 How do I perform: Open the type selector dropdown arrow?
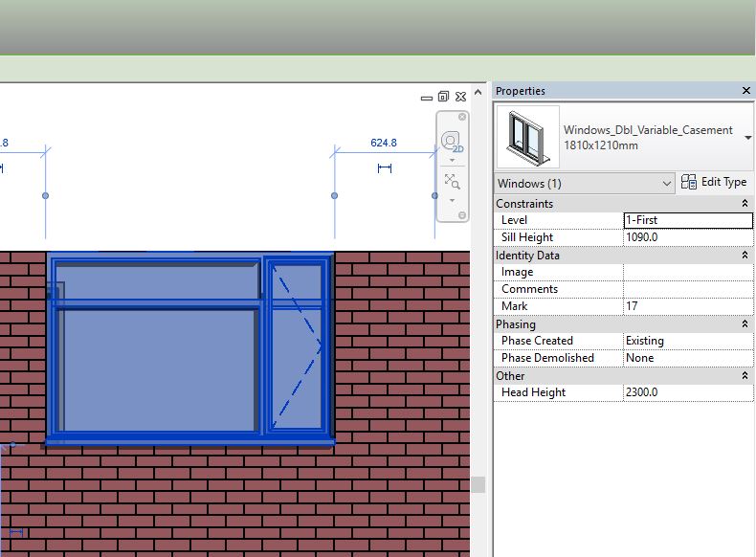pyautogui.click(x=747, y=138)
